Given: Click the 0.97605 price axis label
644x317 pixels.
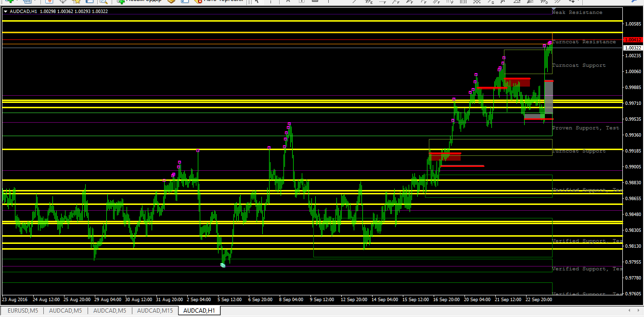Looking at the screenshot, I should click(x=632, y=294).
